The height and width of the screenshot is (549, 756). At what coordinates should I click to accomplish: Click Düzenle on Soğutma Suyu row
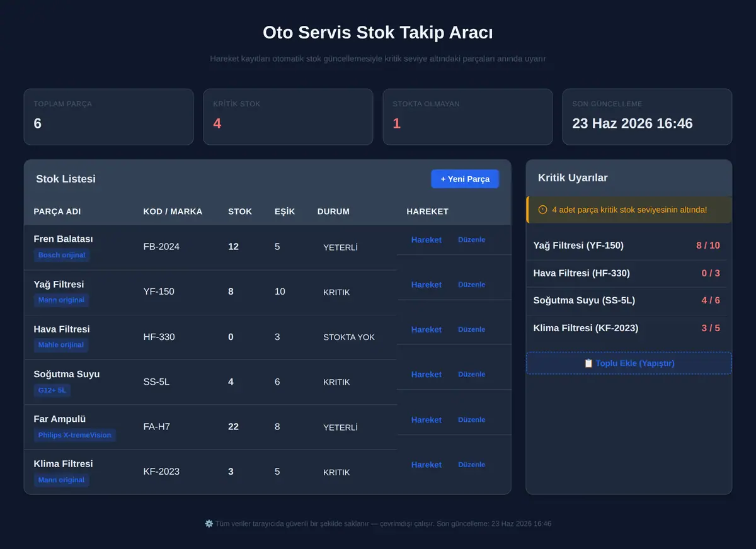coord(472,375)
